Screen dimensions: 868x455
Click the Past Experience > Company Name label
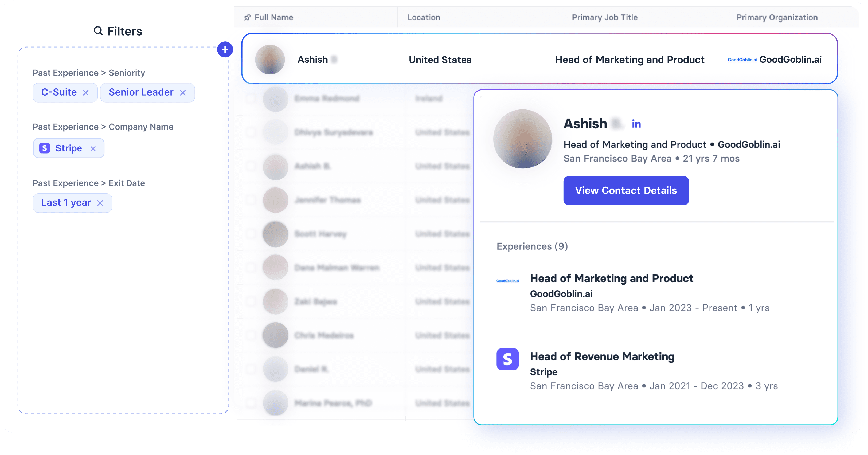coord(103,127)
